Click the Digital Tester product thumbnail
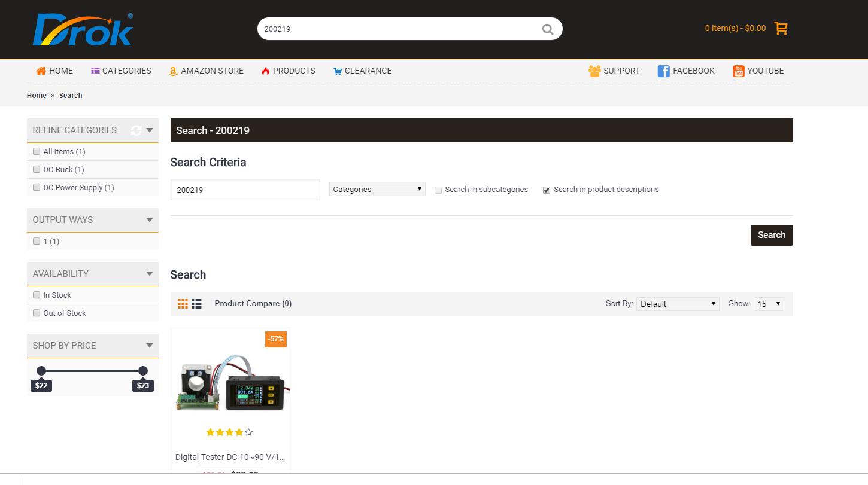 click(x=230, y=383)
